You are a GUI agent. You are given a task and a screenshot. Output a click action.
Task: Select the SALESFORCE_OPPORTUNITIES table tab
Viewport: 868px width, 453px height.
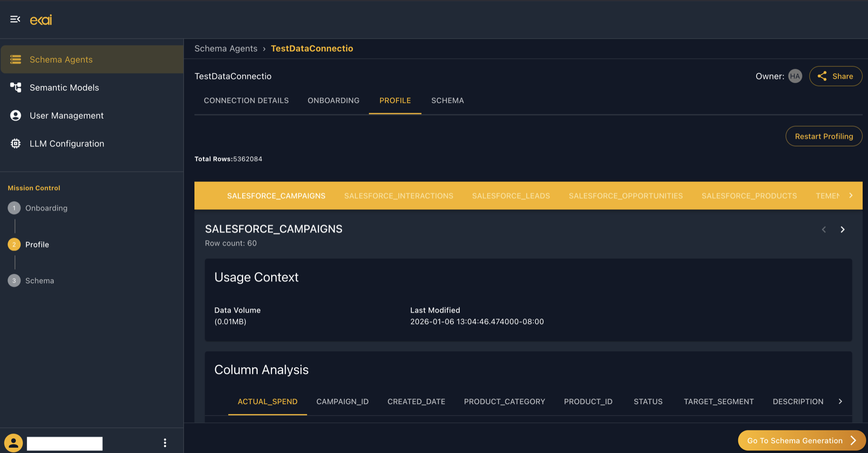pos(625,196)
